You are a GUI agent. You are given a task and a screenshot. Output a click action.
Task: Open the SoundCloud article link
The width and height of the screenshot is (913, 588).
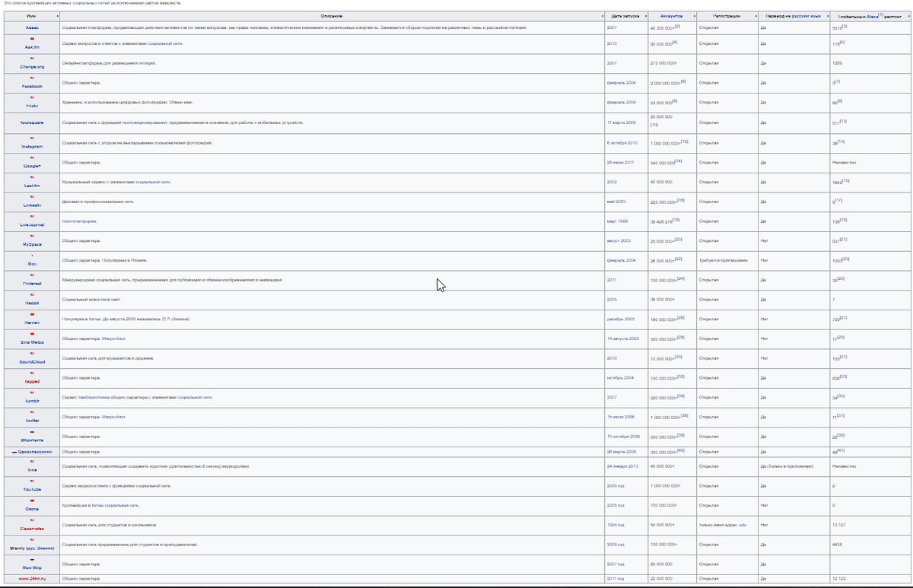pyautogui.click(x=31, y=363)
